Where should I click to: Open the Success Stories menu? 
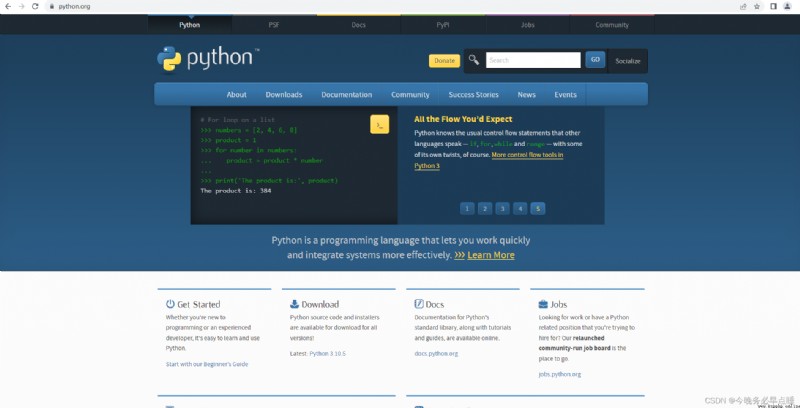pos(473,95)
